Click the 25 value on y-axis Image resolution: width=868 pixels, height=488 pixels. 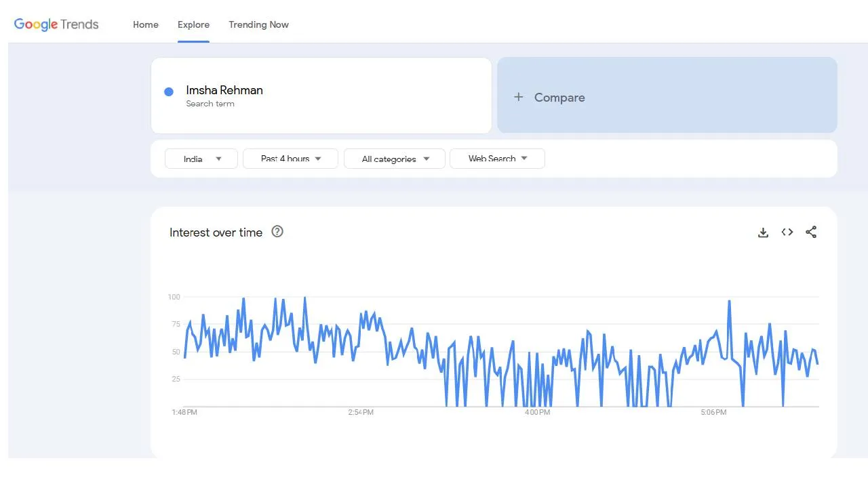(176, 380)
